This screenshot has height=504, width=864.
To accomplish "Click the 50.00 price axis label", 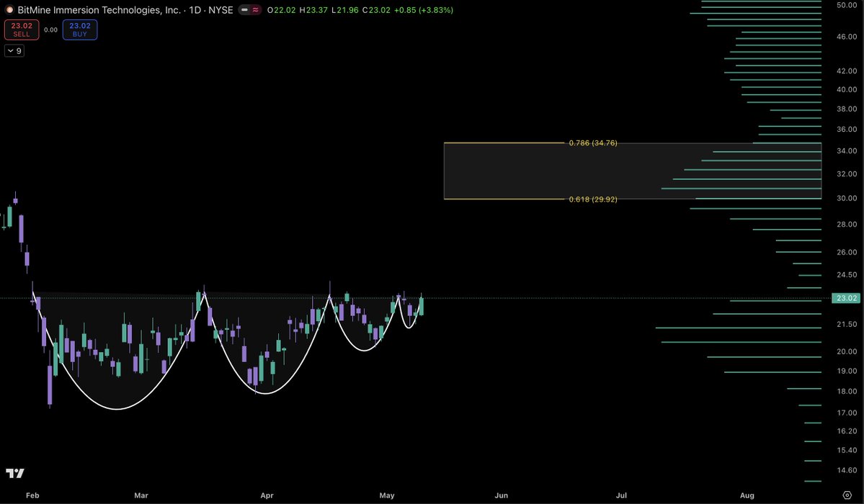I will click(x=847, y=5).
